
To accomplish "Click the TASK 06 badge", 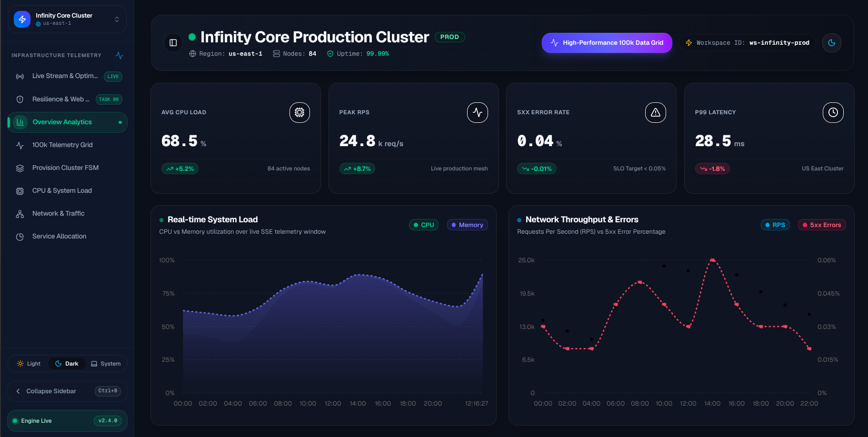I will tap(109, 99).
